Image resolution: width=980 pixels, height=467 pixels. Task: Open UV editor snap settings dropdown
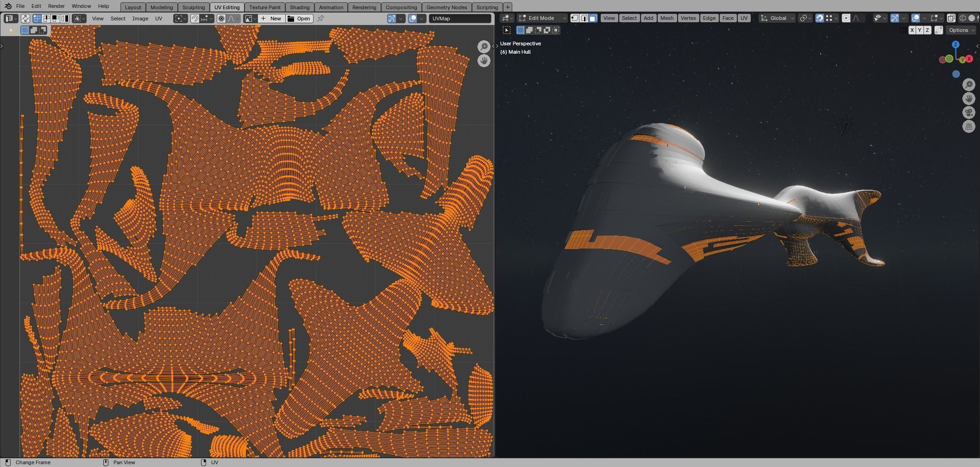(x=207, y=19)
